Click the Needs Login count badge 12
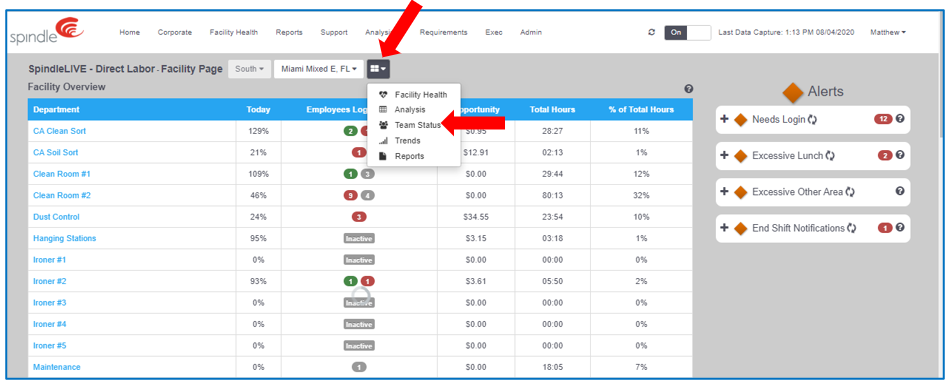951x387 pixels. (x=883, y=119)
